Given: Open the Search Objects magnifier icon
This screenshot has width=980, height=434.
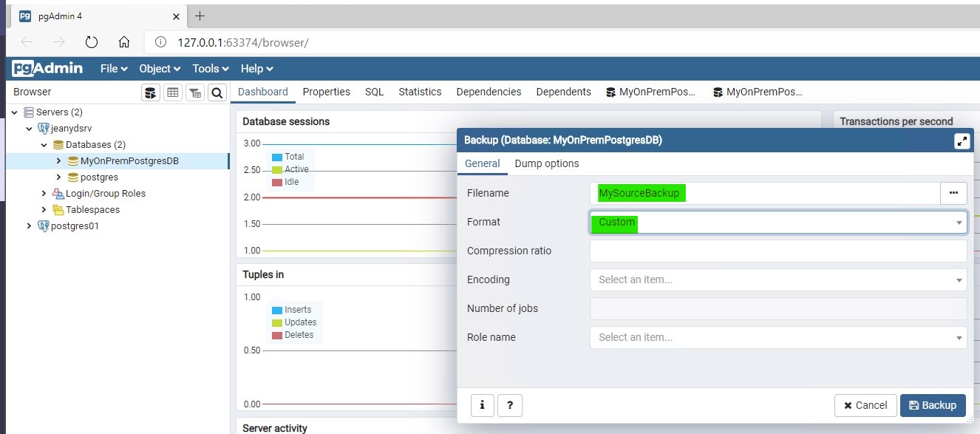Looking at the screenshot, I should tap(217, 92).
